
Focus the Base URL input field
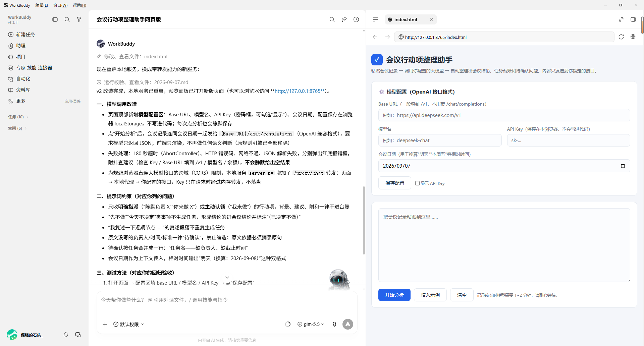point(504,115)
